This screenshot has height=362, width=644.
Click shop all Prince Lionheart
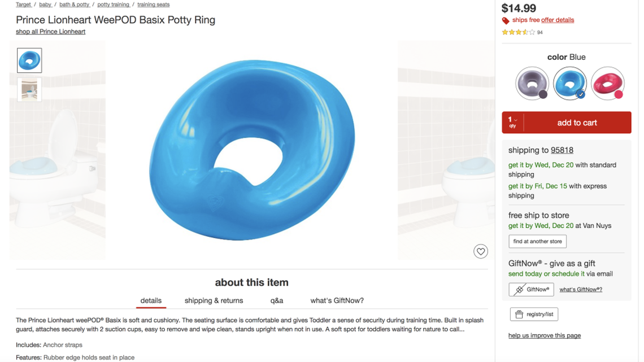click(x=50, y=31)
